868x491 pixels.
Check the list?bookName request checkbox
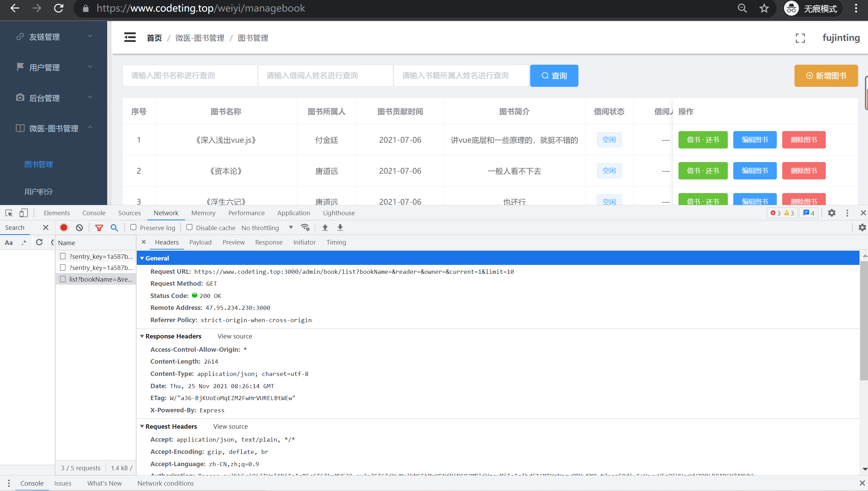pos(63,279)
